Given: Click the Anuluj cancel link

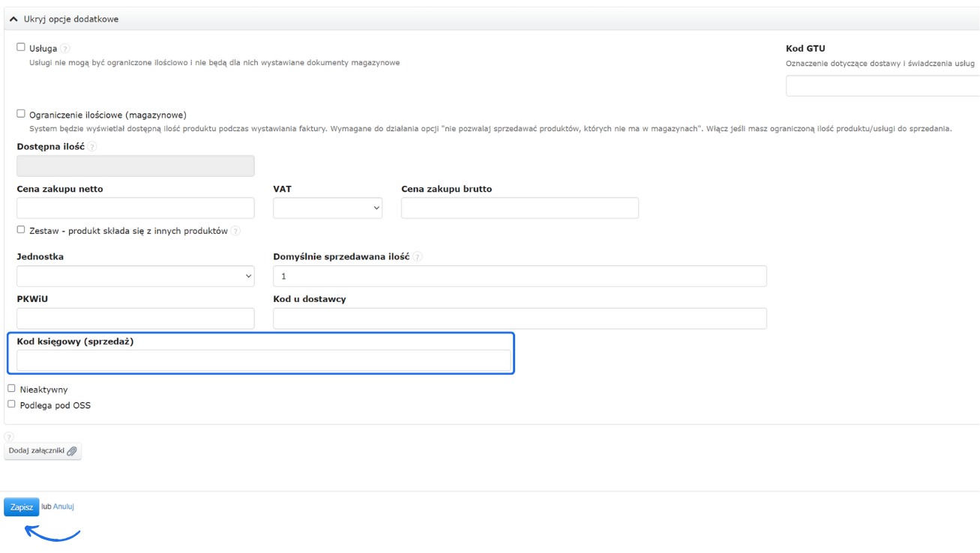Looking at the screenshot, I should point(64,507).
